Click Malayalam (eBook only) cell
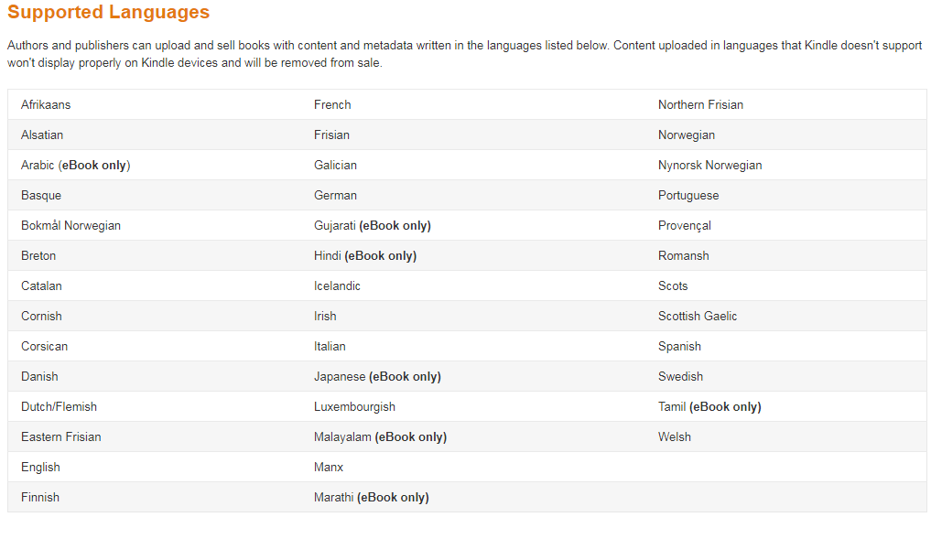The image size is (931, 560). point(380,436)
